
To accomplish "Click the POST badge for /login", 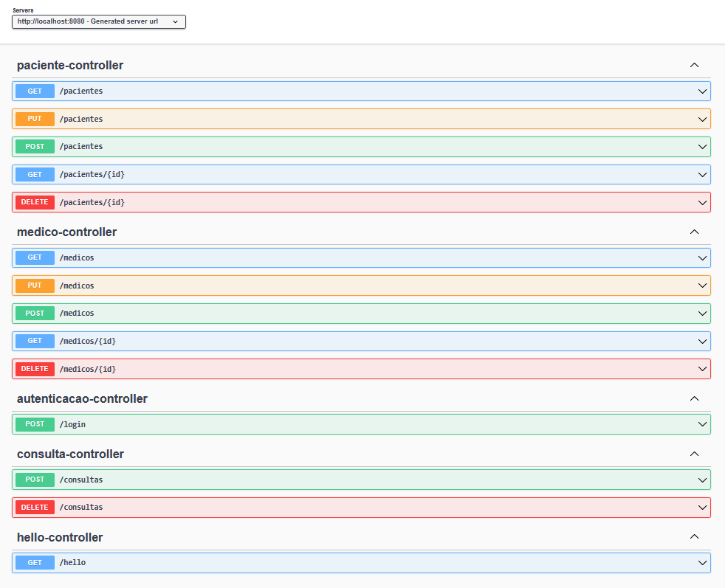I will (35, 424).
